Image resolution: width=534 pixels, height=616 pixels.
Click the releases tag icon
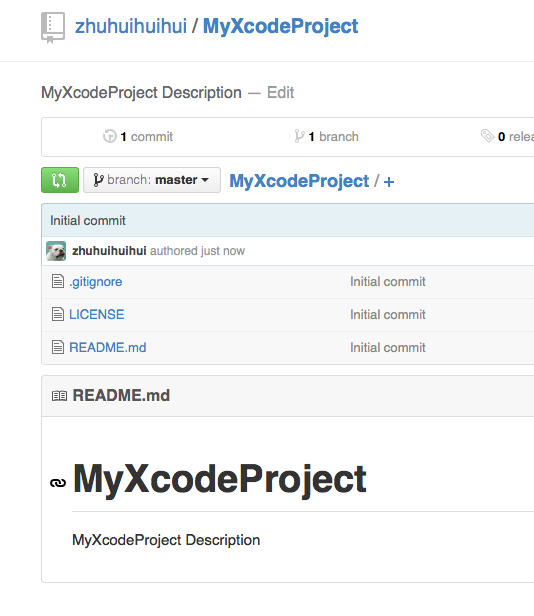487,136
